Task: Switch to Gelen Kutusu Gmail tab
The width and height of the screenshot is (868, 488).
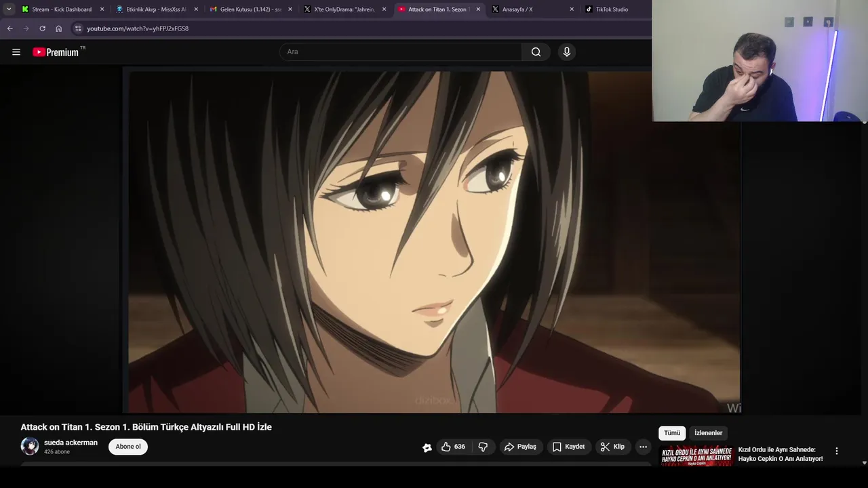Action: (250, 9)
